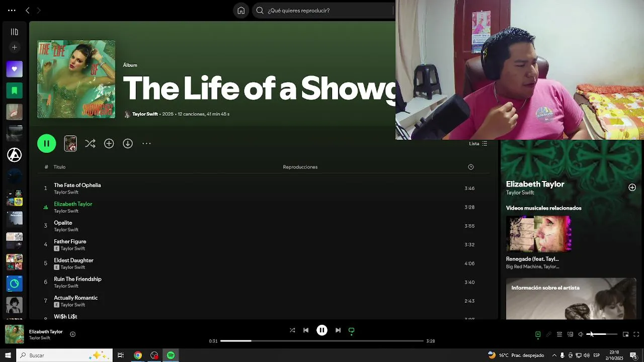Image resolution: width=644 pixels, height=362 pixels.
Task: Mute audio with the speaker icon
Action: click(581, 334)
